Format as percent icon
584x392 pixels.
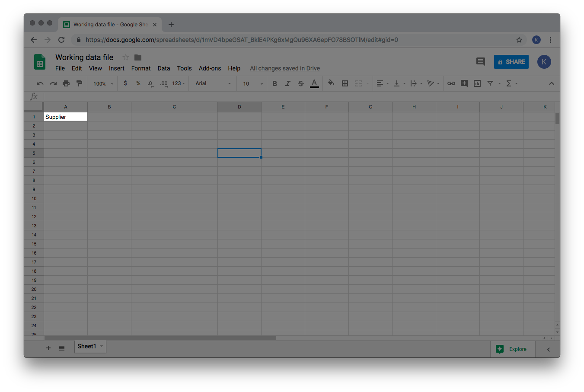coord(138,83)
